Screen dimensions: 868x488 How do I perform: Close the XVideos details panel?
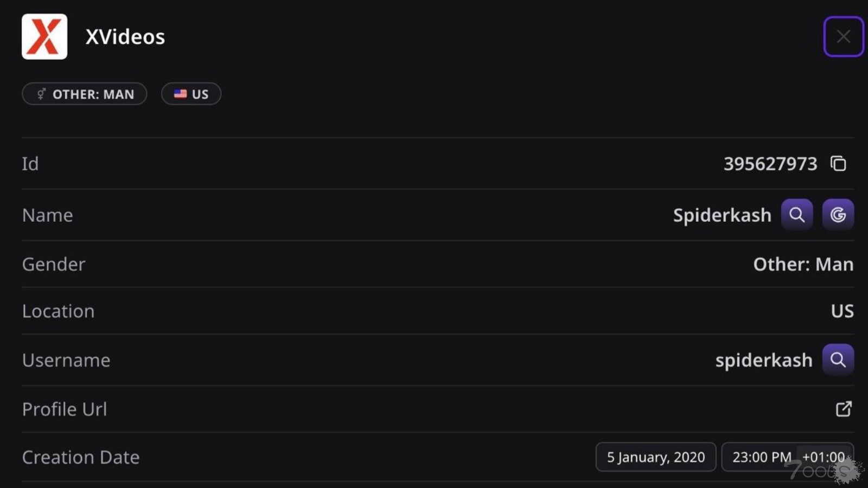[843, 37]
